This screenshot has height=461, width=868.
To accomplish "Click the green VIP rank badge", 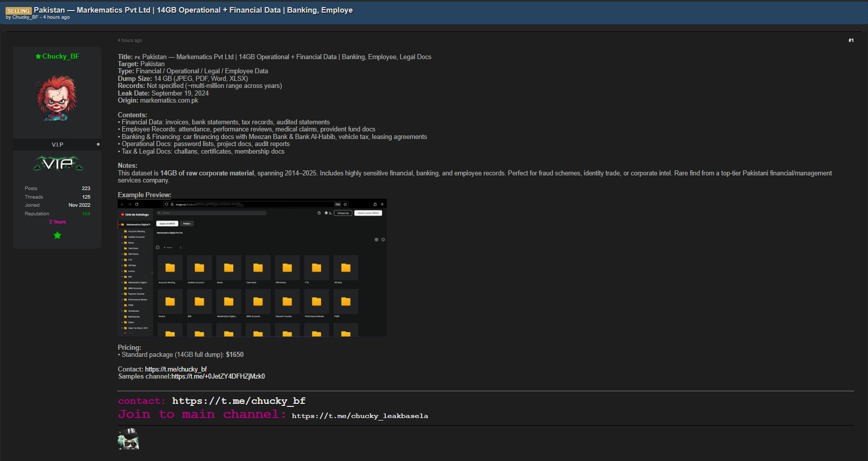I will tap(58, 164).
